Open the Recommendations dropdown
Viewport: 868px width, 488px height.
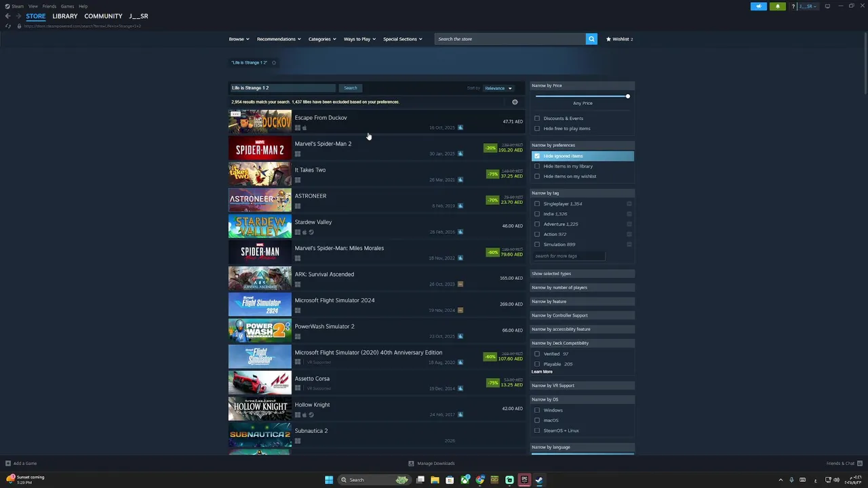(279, 39)
